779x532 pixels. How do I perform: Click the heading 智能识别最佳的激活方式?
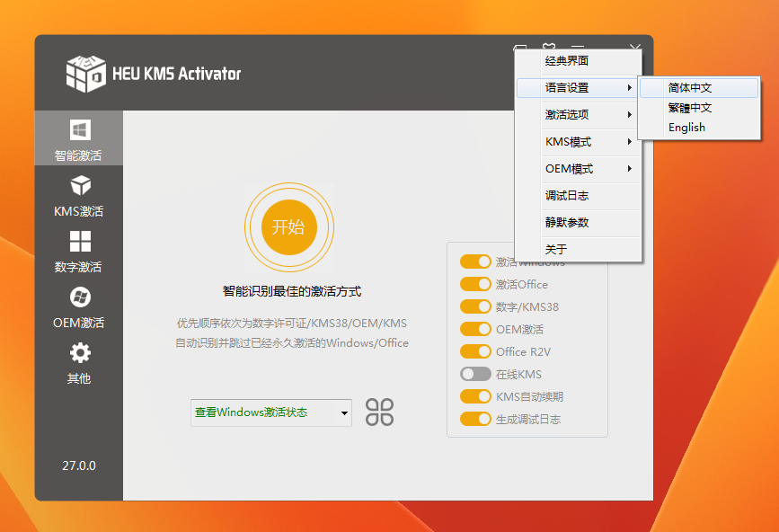coord(292,291)
